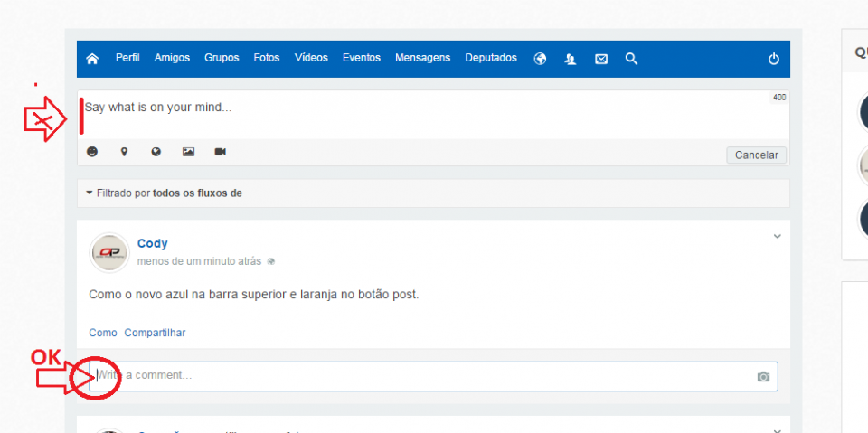Click the Write a comment field
Viewport: 868px width, 433px height.
[425, 375]
